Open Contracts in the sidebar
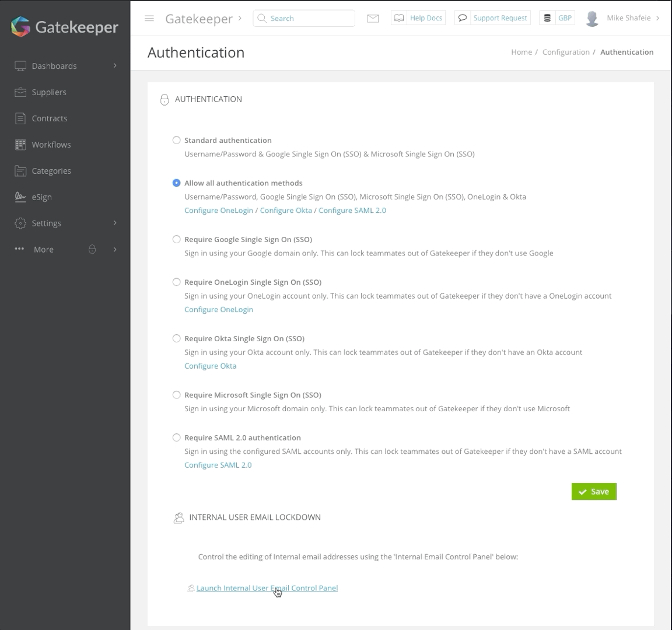The height and width of the screenshot is (630, 672). [49, 118]
